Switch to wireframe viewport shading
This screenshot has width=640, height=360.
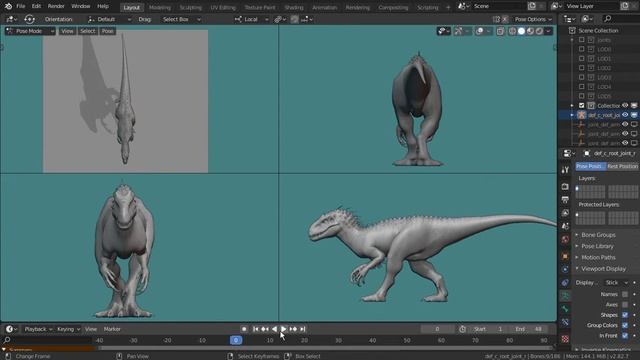(512, 31)
